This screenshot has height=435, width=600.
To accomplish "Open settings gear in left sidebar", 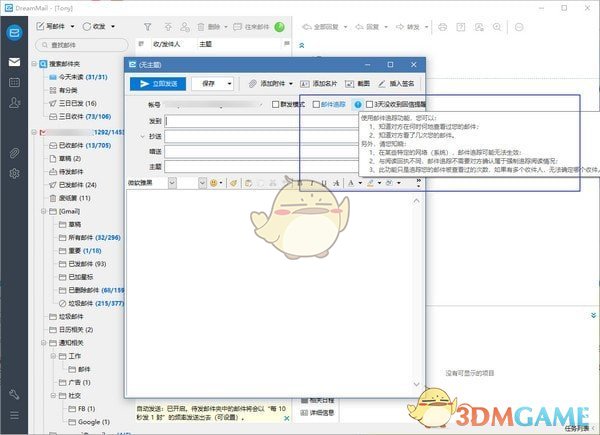I will tap(14, 173).
